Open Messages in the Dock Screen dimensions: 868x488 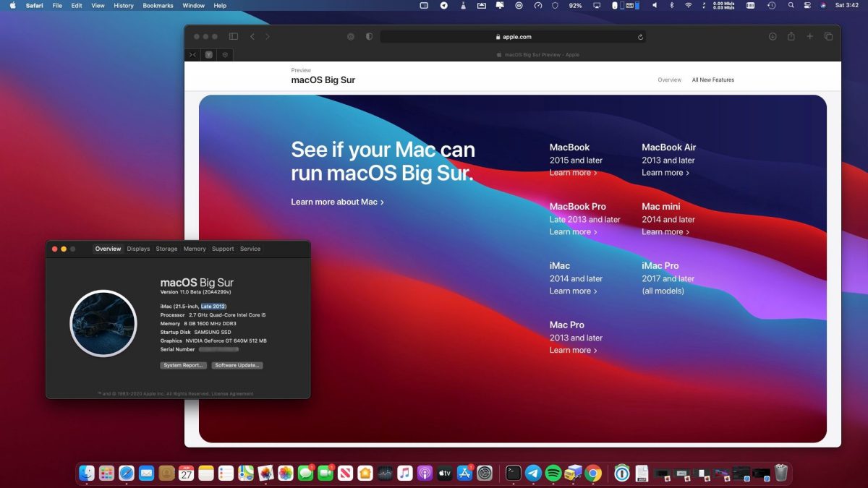[305, 473]
